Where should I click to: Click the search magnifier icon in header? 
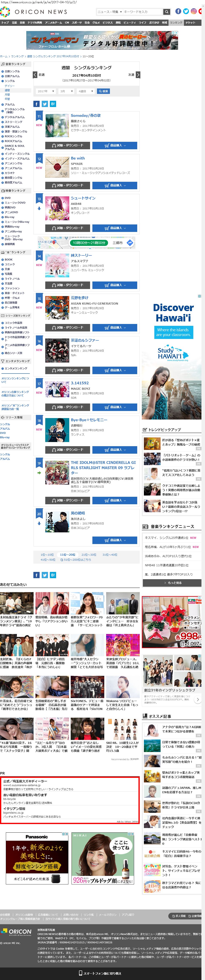pyautogui.click(x=166, y=12)
